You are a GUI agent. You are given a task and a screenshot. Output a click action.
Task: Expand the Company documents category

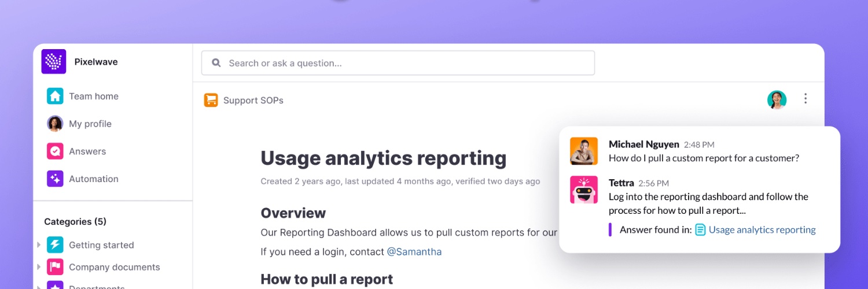tap(39, 267)
